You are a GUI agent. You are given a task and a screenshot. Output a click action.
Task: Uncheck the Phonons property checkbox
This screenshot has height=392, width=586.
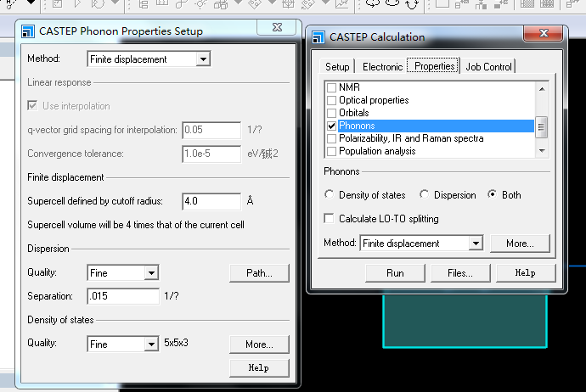(331, 126)
